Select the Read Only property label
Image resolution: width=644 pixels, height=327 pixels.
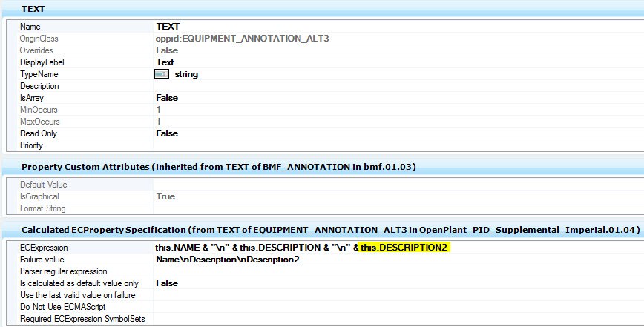(x=38, y=133)
